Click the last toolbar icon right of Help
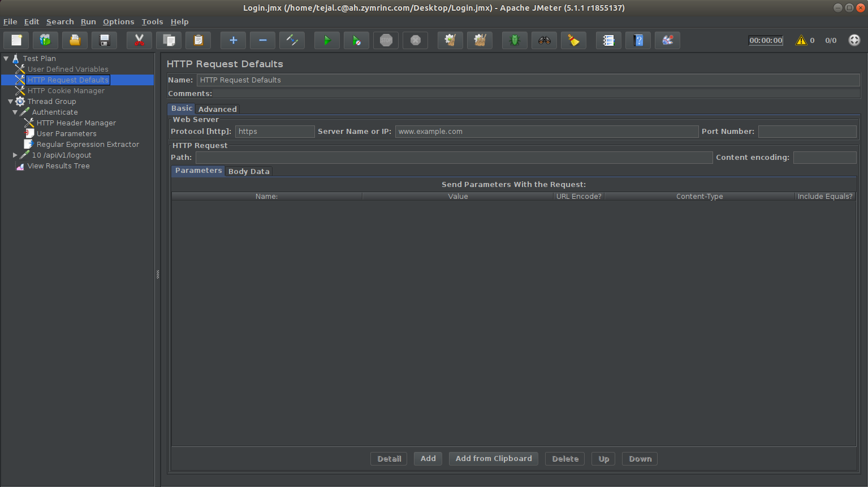Image resolution: width=868 pixels, height=487 pixels. [x=668, y=40]
